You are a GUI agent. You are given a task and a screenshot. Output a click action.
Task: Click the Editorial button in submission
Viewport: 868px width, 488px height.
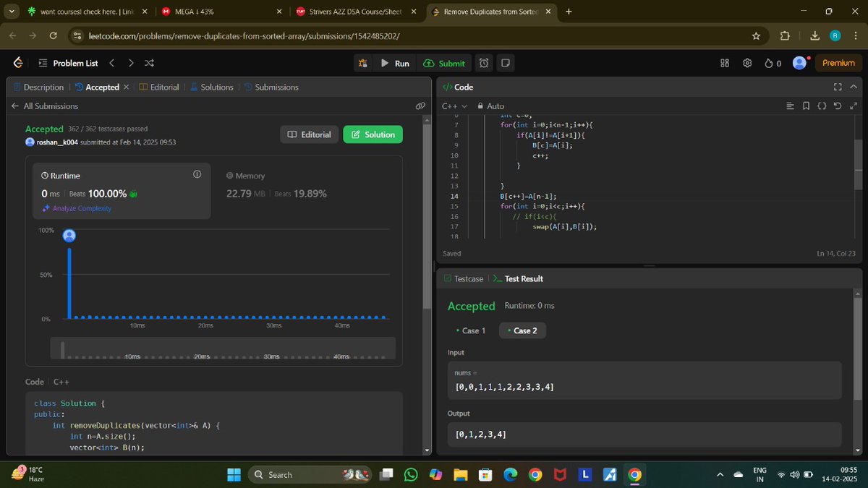coord(309,134)
